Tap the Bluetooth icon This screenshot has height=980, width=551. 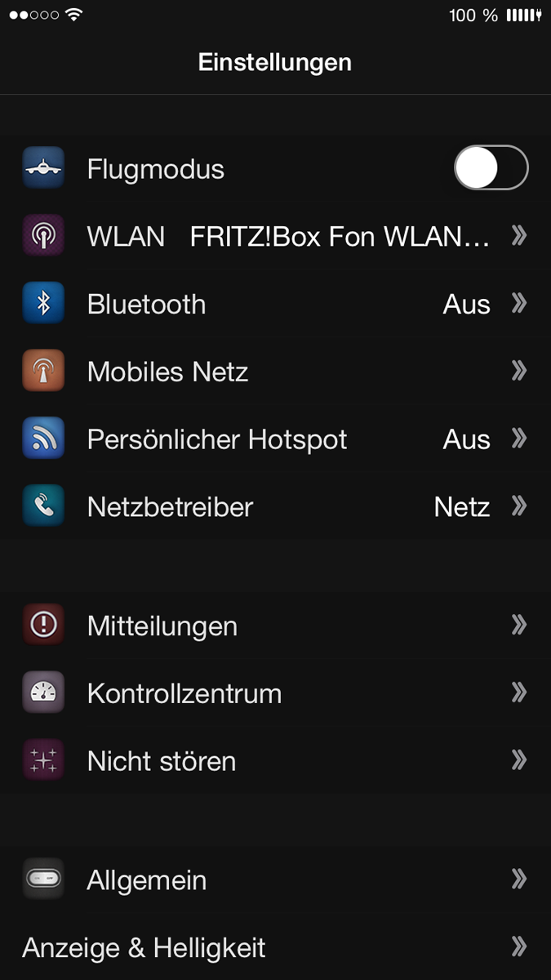[43, 304]
